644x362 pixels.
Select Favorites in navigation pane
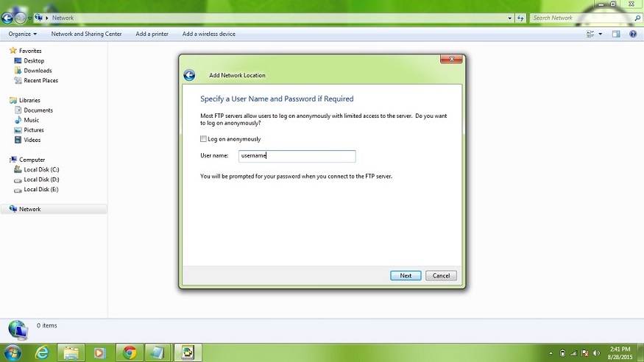coord(30,51)
